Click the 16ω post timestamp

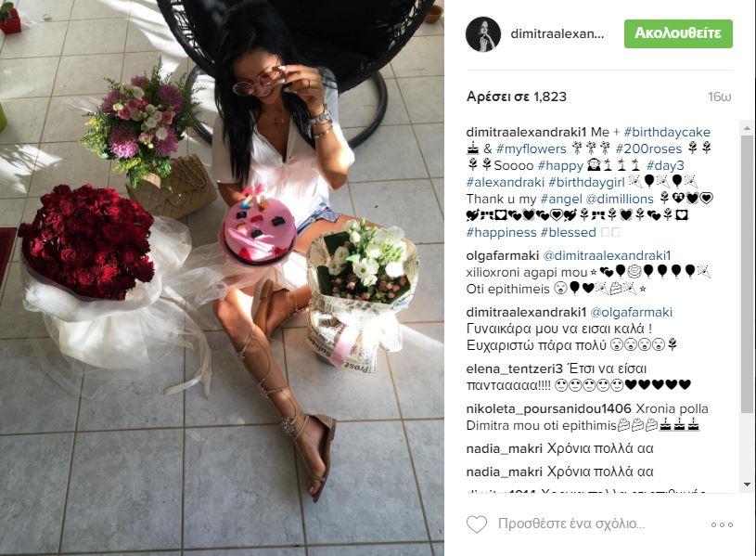tap(719, 97)
